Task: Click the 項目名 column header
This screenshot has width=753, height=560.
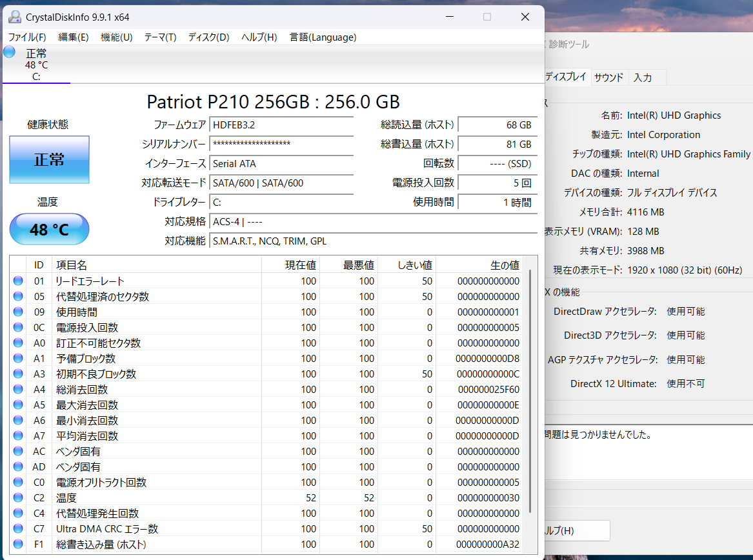Action: tap(157, 265)
